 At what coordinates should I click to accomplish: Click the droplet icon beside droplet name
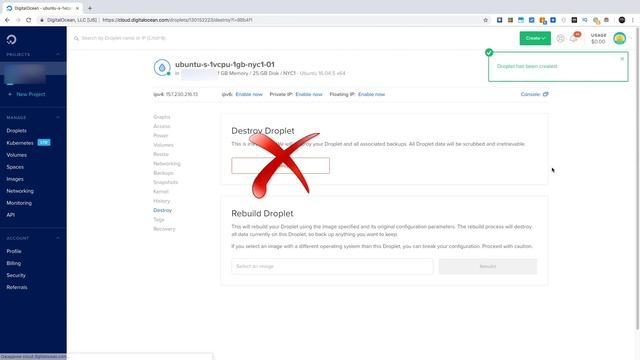point(162,68)
